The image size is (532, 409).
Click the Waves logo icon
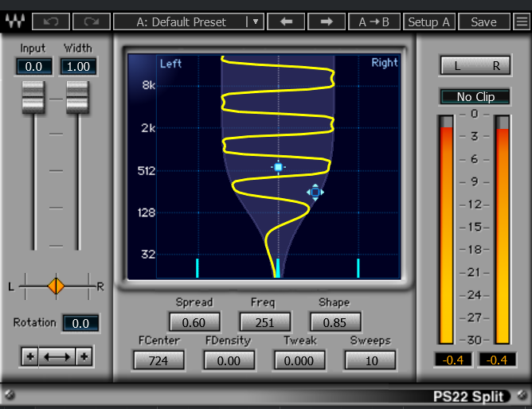pos(15,21)
